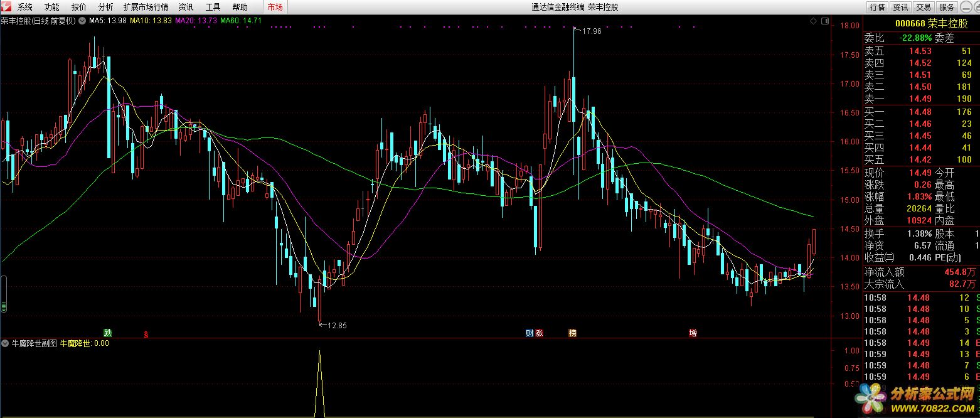This screenshot has height=418, width=980.
Task: Select the 买一 14.48 order row
Action: coord(920,112)
